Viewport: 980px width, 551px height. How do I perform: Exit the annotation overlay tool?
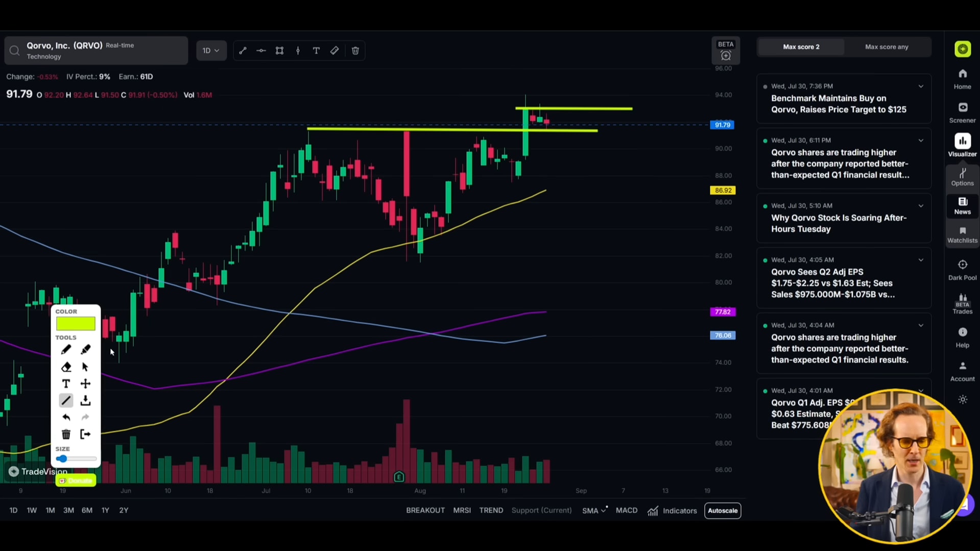point(85,434)
